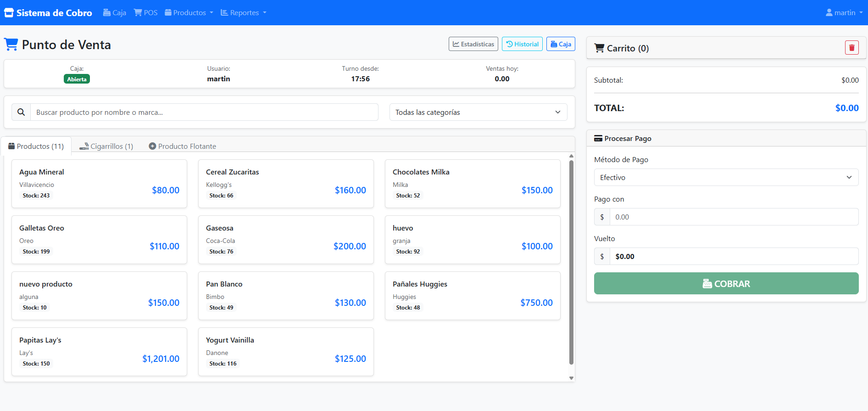Open the Método de Pago selector
This screenshot has width=868, height=411.
pyautogui.click(x=726, y=177)
